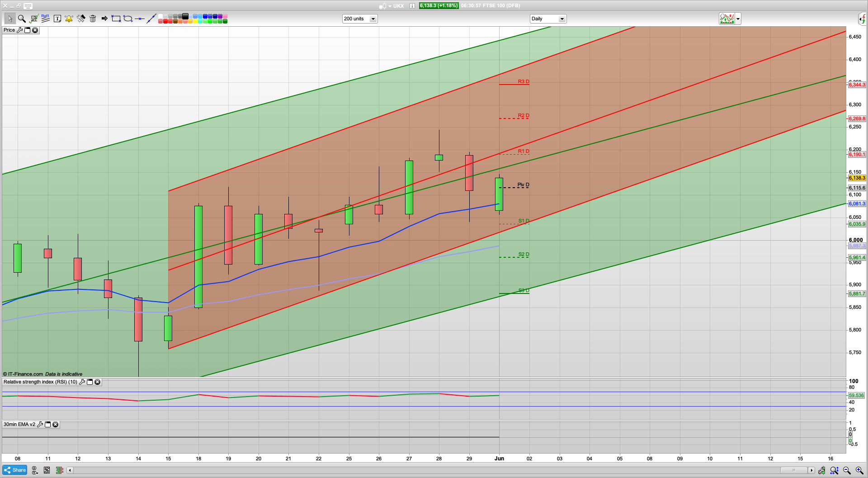This screenshot has height=478, width=868.
Task: Open the 200 units dropdown
Action: (373, 19)
